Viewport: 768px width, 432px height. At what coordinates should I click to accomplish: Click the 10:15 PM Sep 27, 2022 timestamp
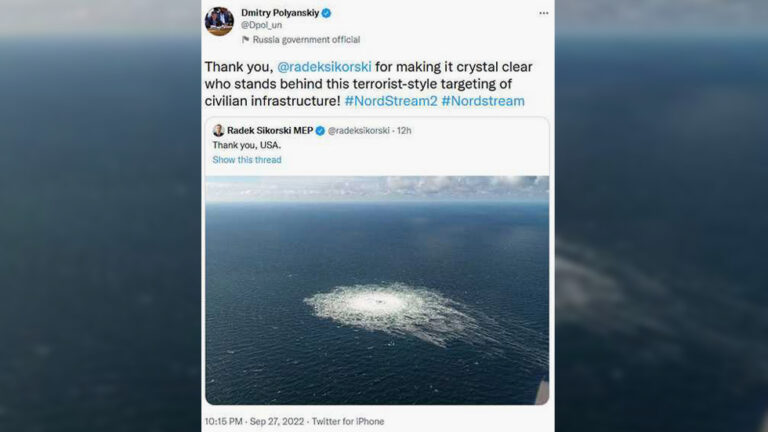tap(253, 421)
